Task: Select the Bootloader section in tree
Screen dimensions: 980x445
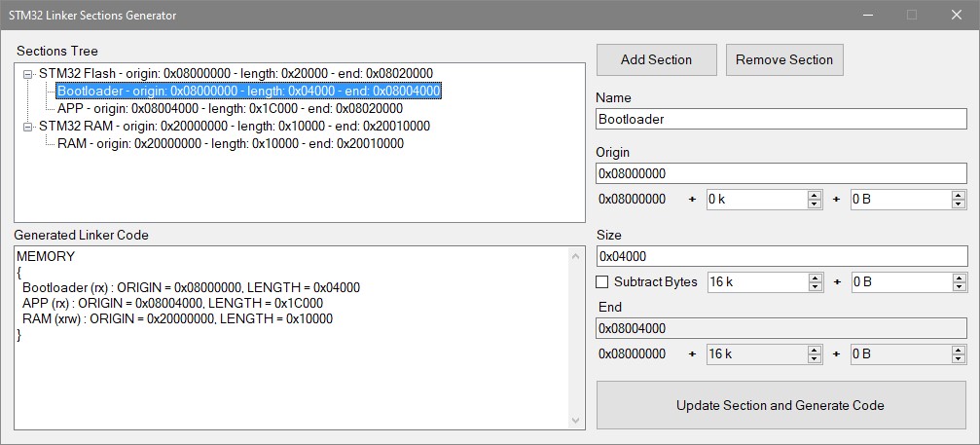Action: (x=249, y=92)
